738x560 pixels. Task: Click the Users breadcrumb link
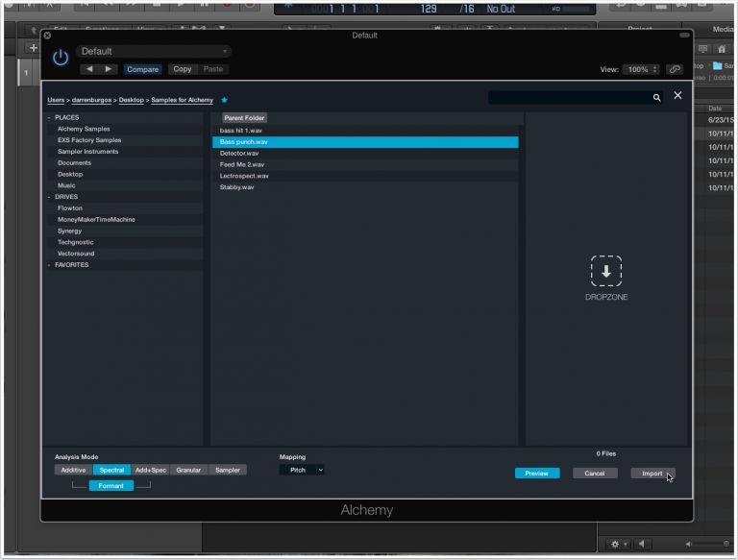pyautogui.click(x=56, y=100)
